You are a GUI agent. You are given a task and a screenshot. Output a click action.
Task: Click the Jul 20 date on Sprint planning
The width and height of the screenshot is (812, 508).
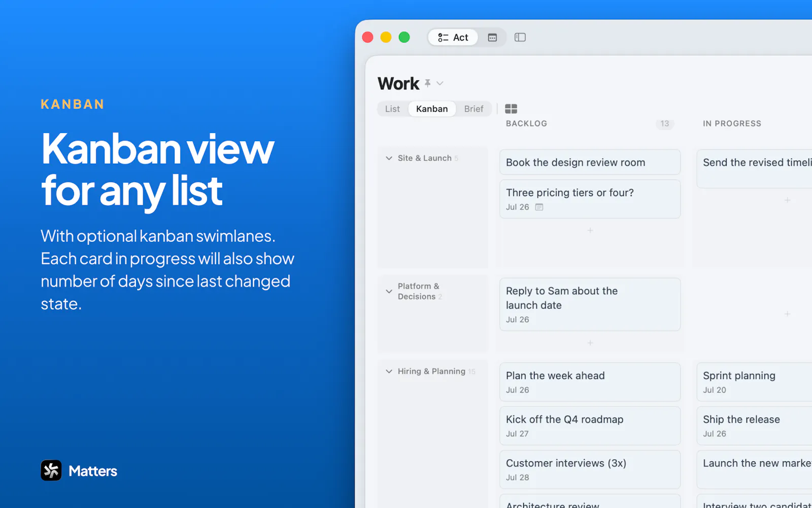click(x=715, y=390)
